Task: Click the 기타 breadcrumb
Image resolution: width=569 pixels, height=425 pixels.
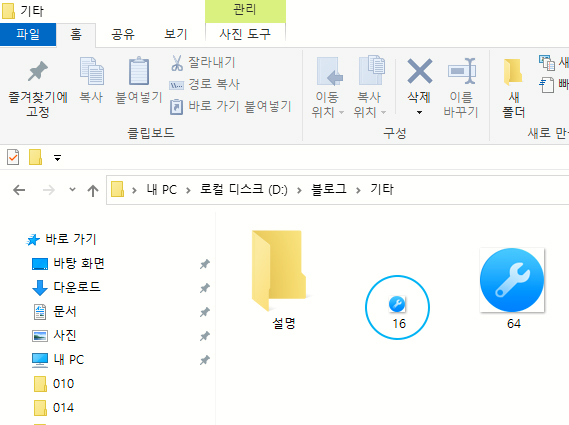Action: pos(382,189)
